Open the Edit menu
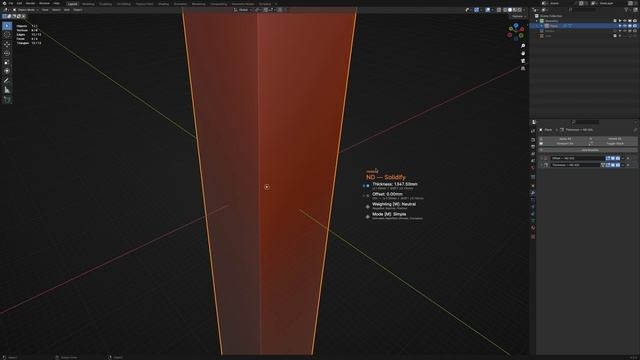Screen dimensions: 640x360 [19, 3]
